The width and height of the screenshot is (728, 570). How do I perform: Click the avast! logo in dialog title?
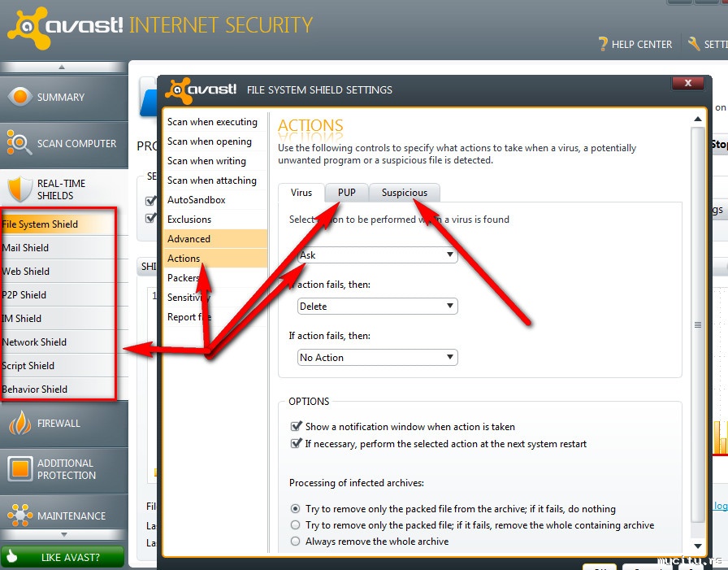[x=201, y=90]
